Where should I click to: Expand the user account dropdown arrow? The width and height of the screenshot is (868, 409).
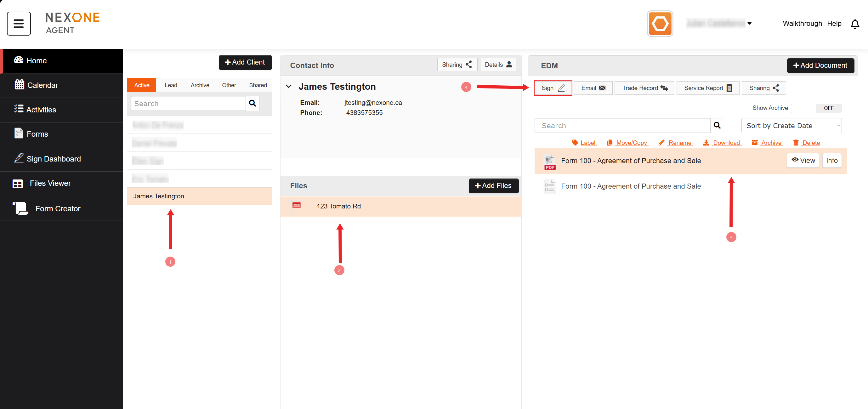pyautogui.click(x=749, y=24)
